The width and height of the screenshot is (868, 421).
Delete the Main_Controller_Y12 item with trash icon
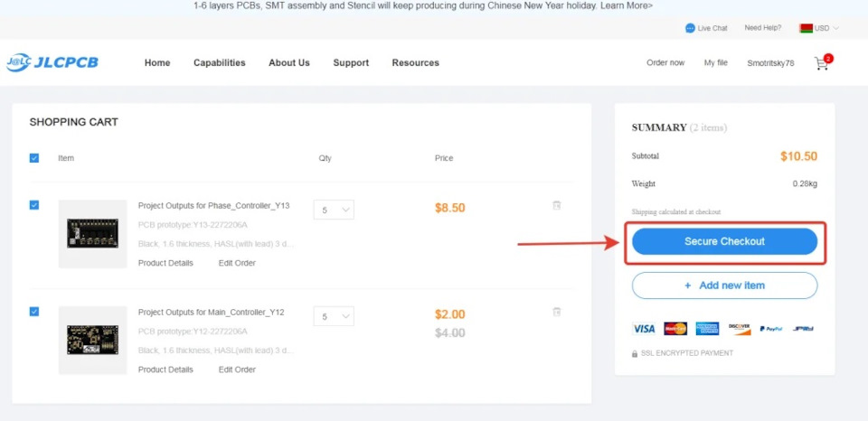tap(557, 312)
